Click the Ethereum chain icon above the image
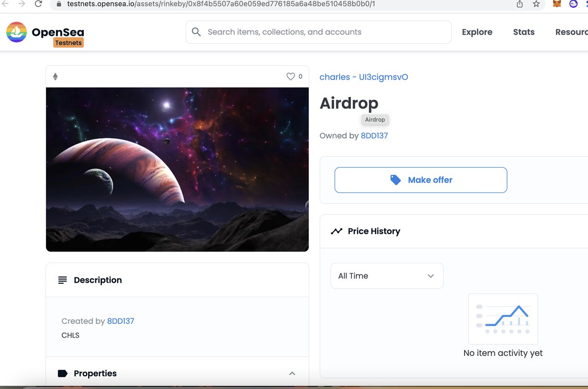This screenshot has width=588, height=389. tap(55, 76)
